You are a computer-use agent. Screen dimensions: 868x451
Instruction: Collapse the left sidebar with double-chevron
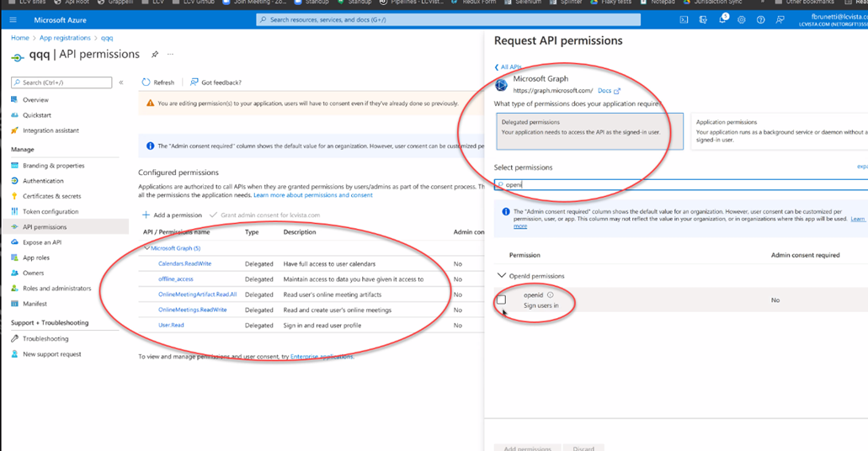point(121,82)
